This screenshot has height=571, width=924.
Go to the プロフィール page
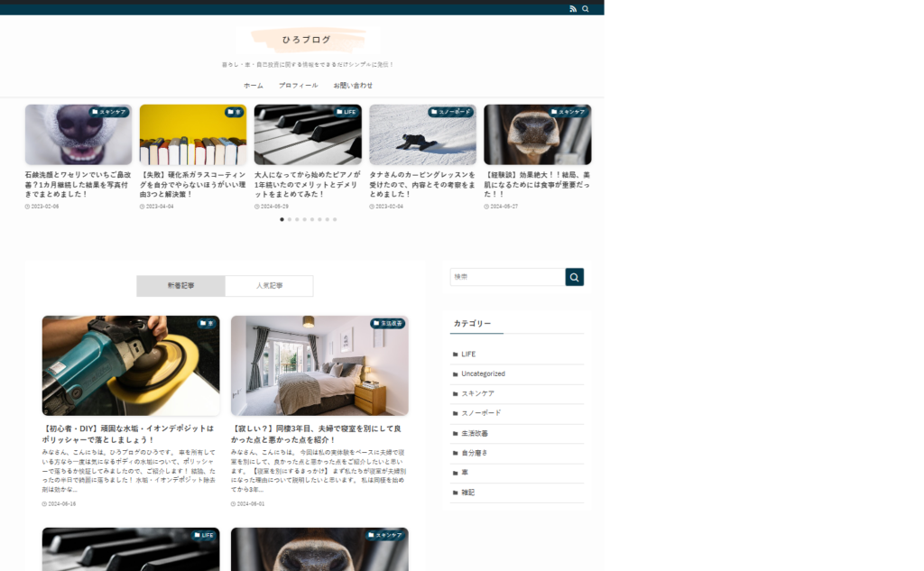pos(298,86)
